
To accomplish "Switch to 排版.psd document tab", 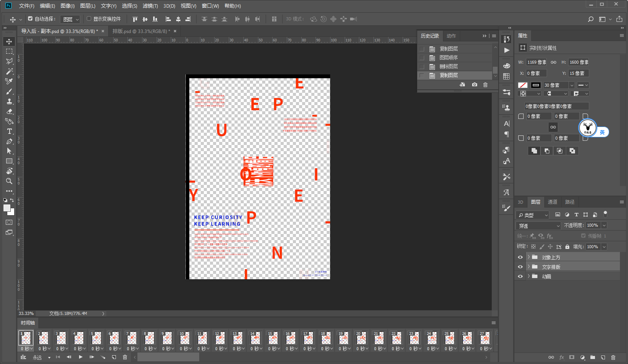I will pos(141,31).
